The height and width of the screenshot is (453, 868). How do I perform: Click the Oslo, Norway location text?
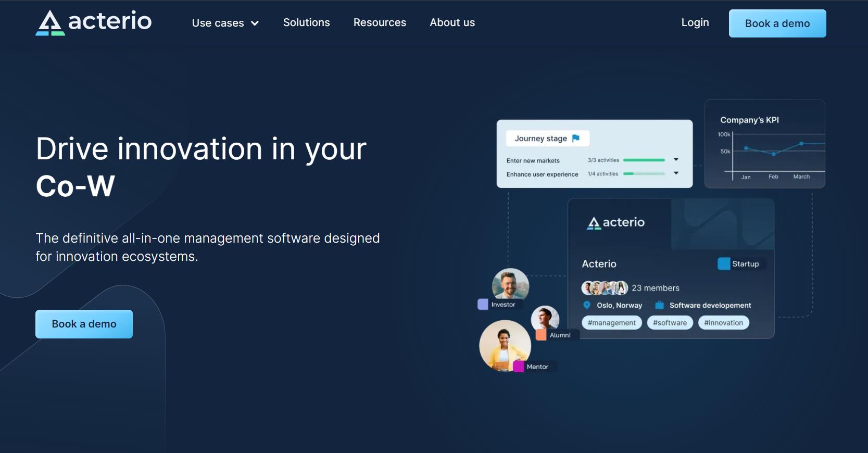tap(619, 305)
